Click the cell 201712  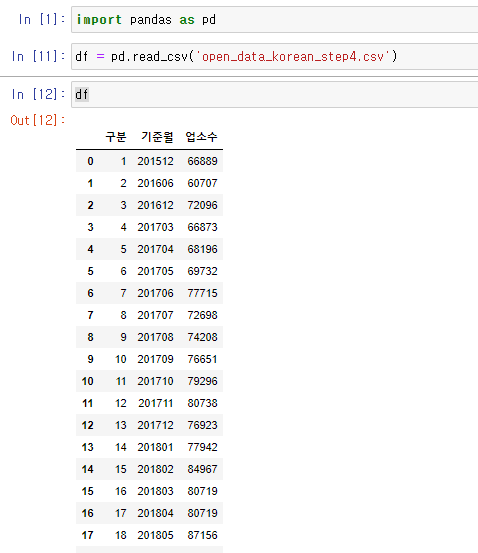[156, 425]
